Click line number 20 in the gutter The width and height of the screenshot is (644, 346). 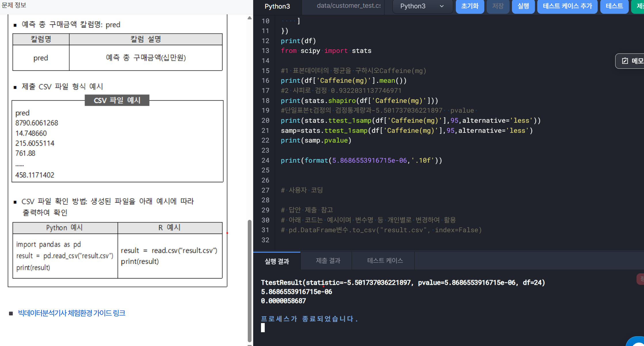[265, 121]
